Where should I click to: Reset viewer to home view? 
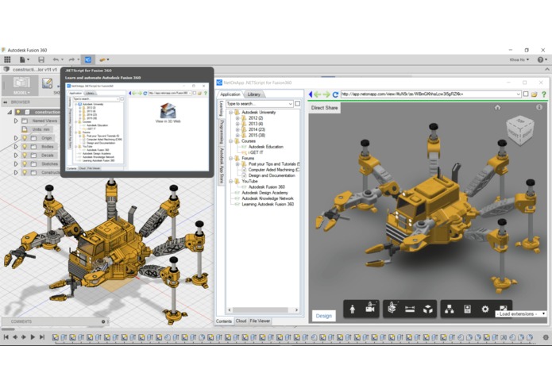coord(497,107)
